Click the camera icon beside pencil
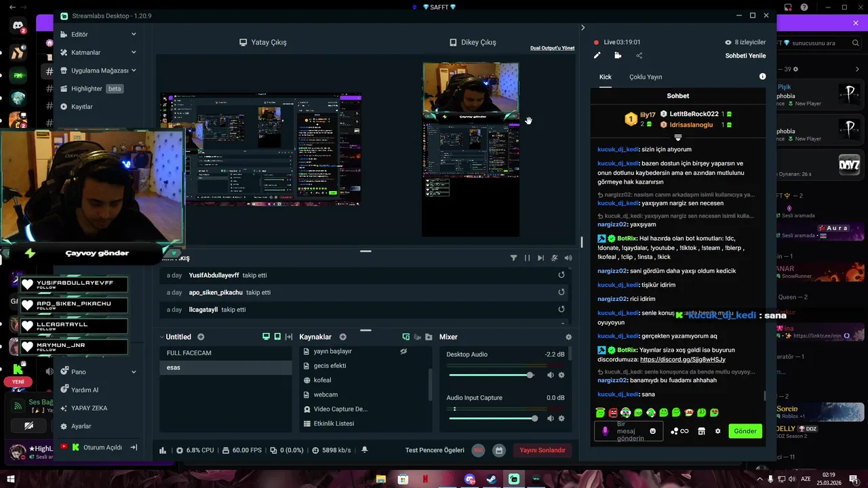Image resolution: width=868 pixels, height=488 pixels. [x=618, y=56]
